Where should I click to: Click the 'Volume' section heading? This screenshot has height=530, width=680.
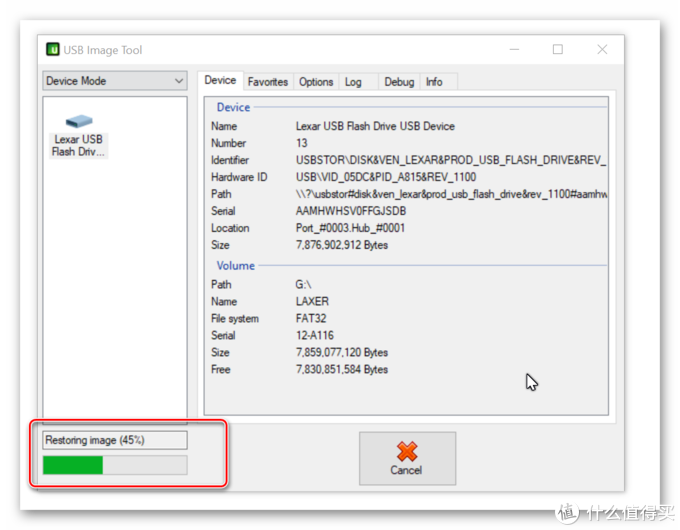(235, 265)
